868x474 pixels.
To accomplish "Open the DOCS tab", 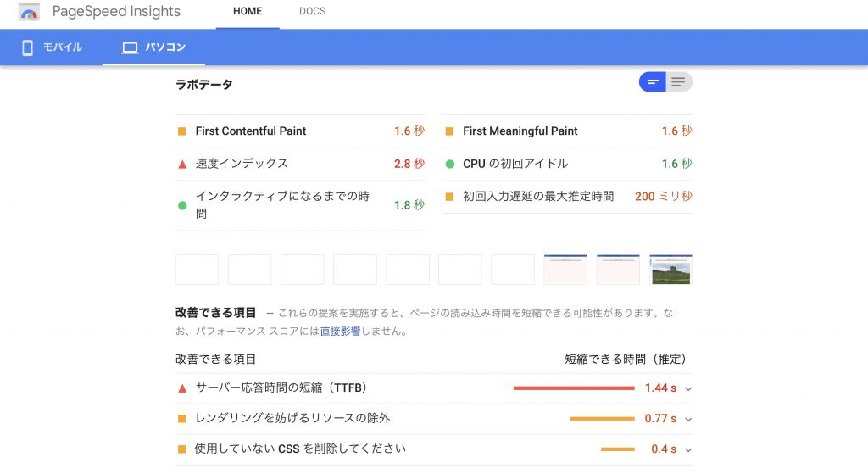I will point(312,11).
